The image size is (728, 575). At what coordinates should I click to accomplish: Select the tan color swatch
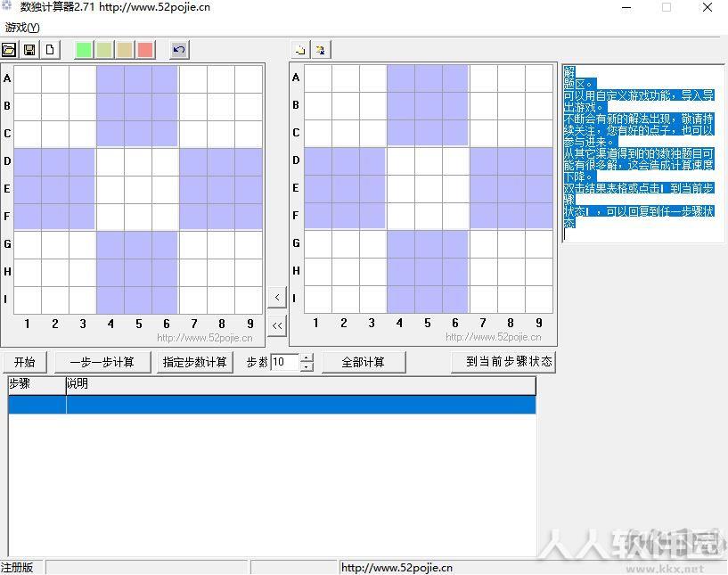coord(125,50)
